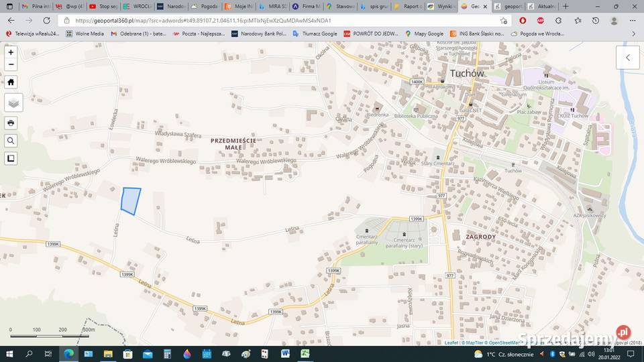Zoom out the map with minus button
Viewport: 644px width, 362px height.
[x=11, y=65]
